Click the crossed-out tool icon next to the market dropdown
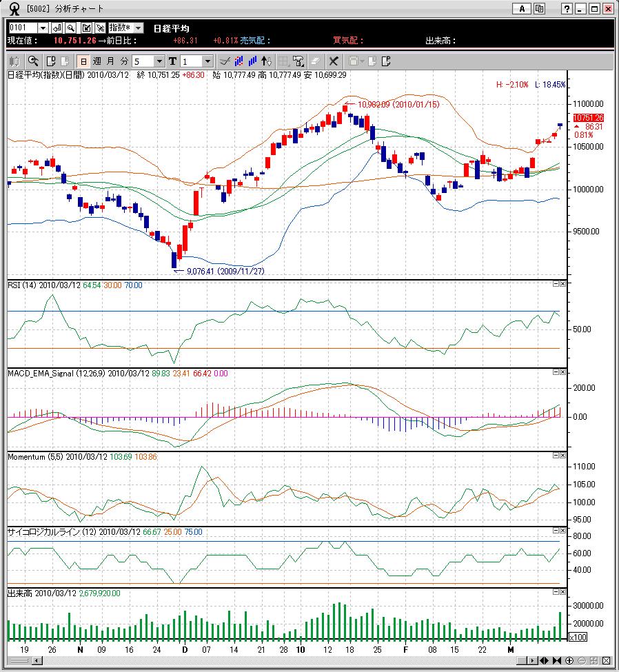 point(101,28)
